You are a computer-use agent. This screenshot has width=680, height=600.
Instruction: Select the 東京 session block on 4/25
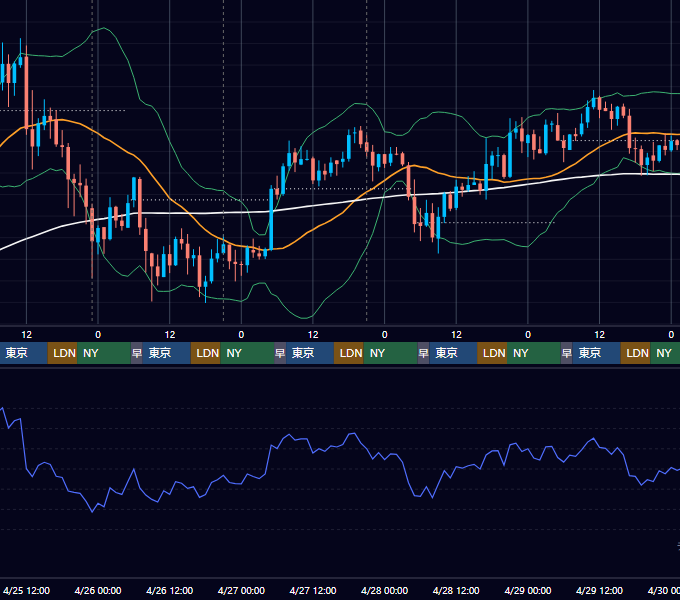[23, 353]
